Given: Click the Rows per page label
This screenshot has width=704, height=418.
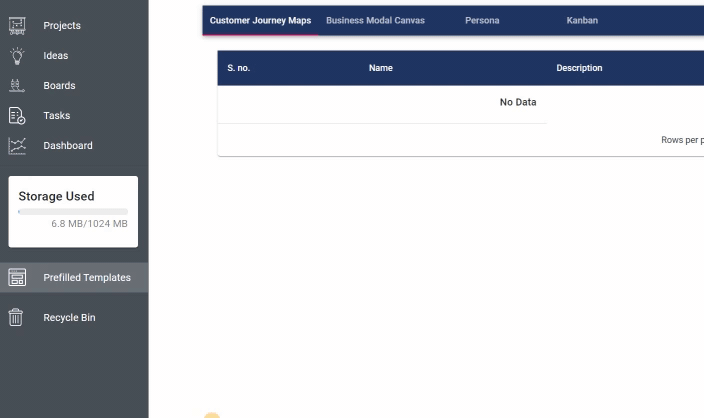Looking at the screenshot, I should click(682, 140).
